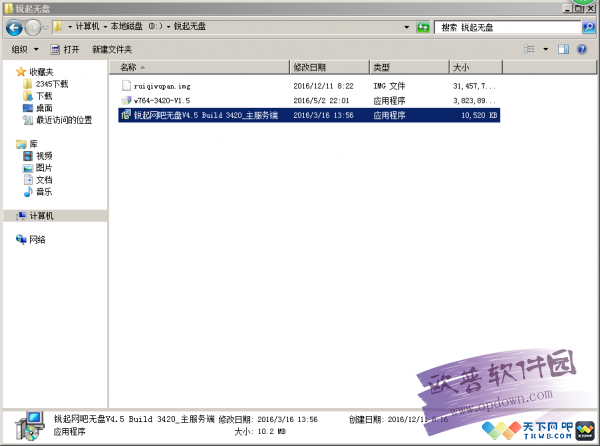Click the 库 libraries icon
The height and width of the screenshot is (446, 600).
coord(21,144)
